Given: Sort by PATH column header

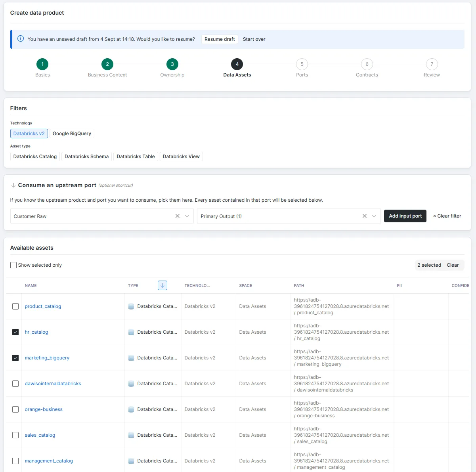Looking at the screenshot, I should [x=299, y=285].
